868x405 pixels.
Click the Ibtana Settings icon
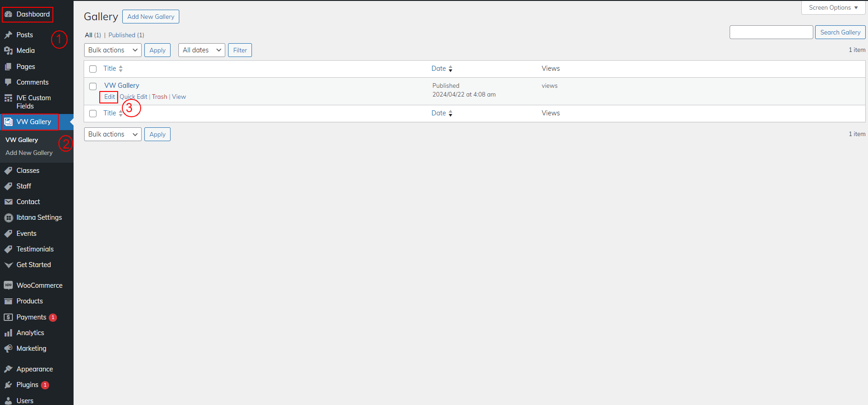pyautogui.click(x=8, y=217)
